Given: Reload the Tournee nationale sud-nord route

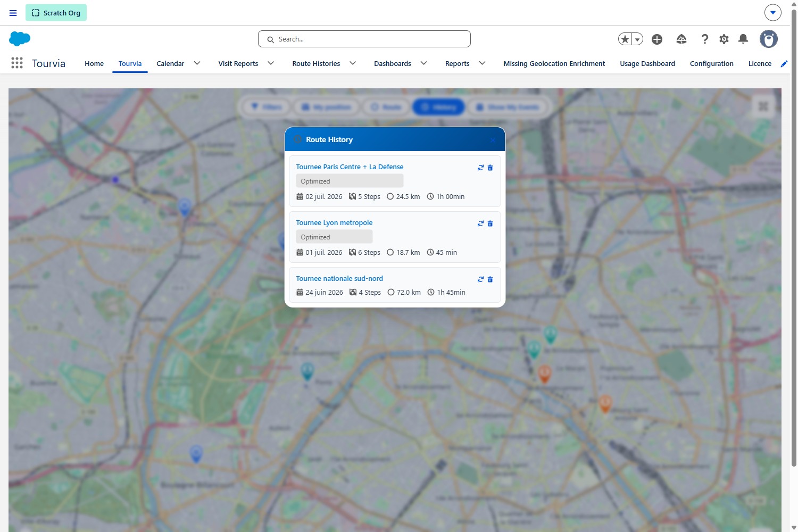Looking at the screenshot, I should click(480, 279).
